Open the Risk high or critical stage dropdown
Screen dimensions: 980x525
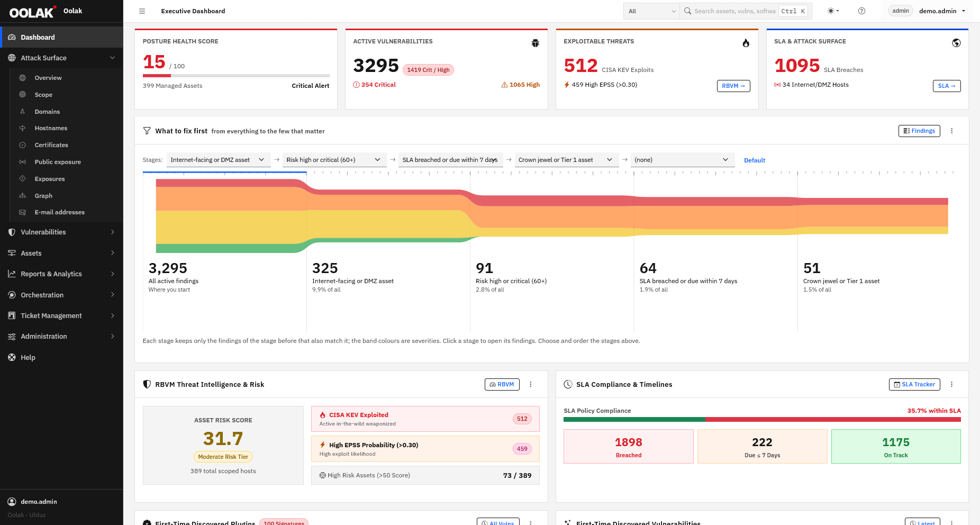pyautogui.click(x=334, y=160)
